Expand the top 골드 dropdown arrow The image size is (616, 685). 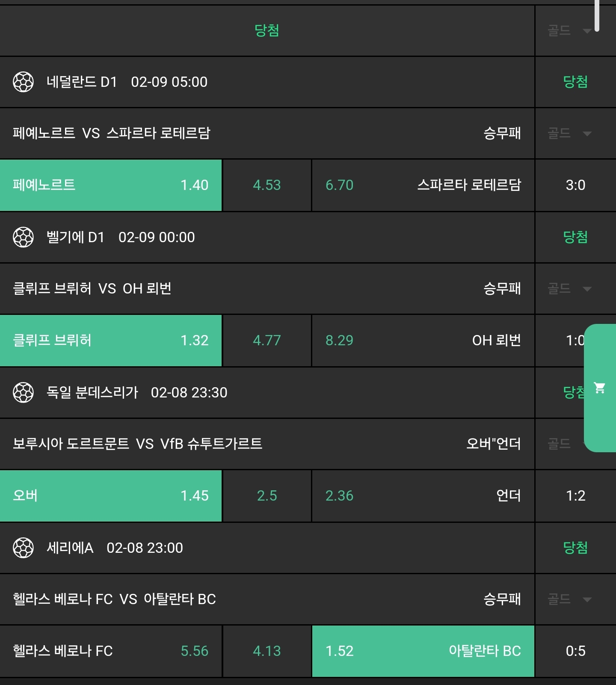tap(587, 31)
